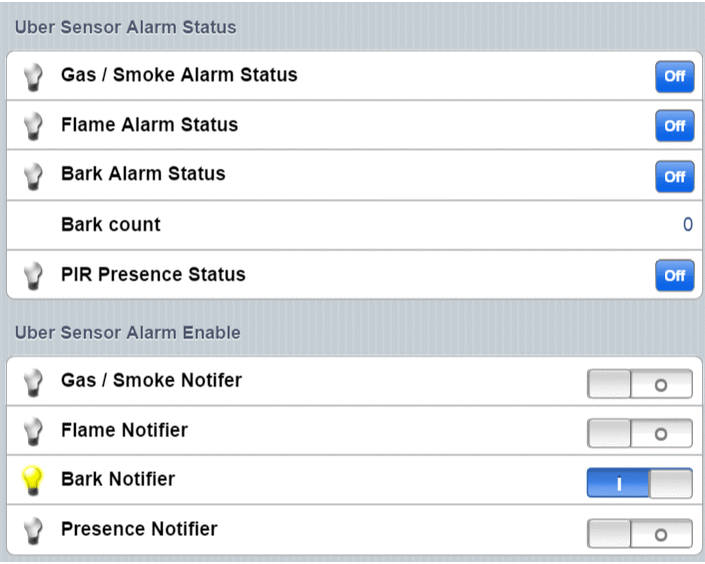Click the Uber Sensor Alarm Enable header

(x=127, y=332)
